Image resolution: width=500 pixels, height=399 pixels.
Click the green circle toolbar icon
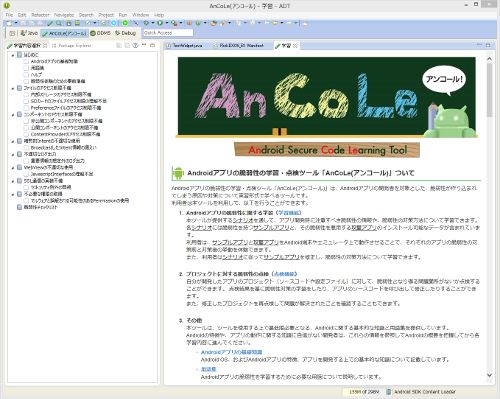pyautogui.click(x=125, y=23)
